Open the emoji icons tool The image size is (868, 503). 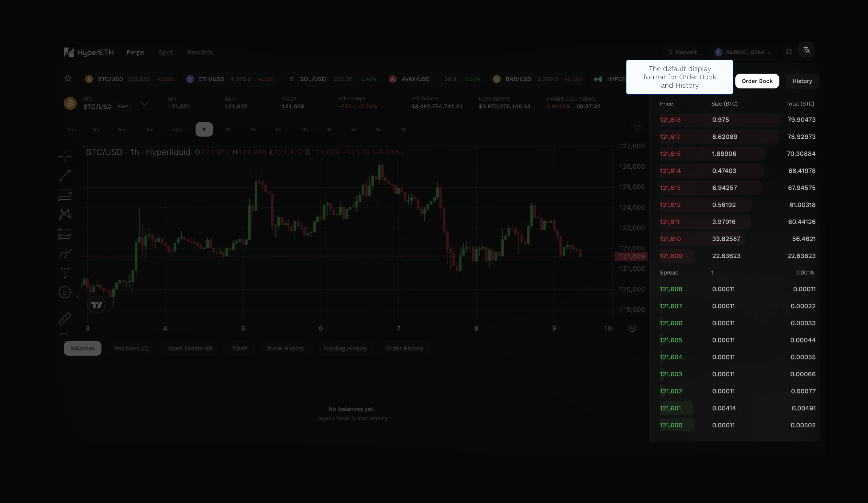point(65,292)
